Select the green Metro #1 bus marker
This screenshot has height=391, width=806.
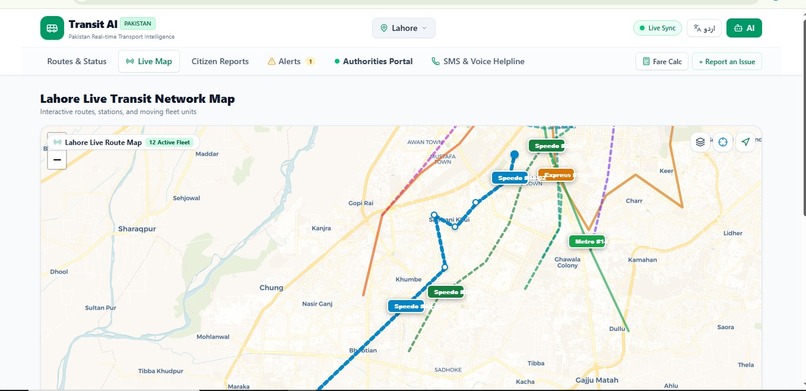click(587, 241)
